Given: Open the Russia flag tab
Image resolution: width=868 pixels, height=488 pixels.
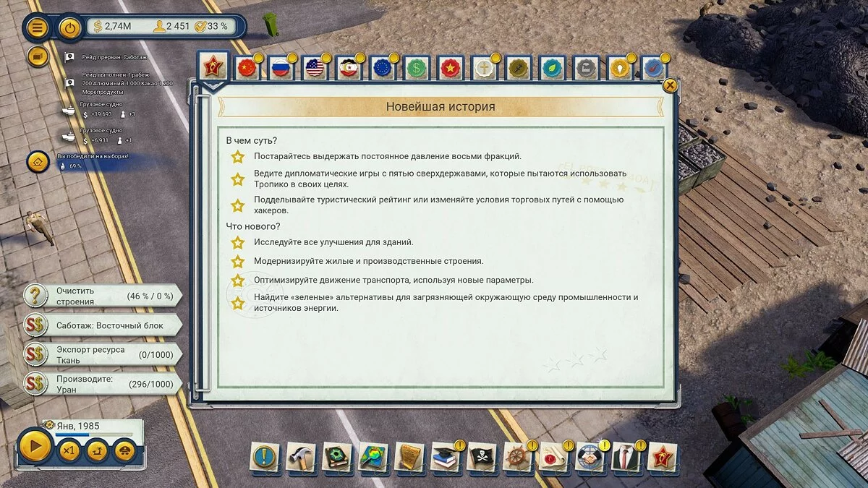Looking at the screenshot, I should coord(281,69).
